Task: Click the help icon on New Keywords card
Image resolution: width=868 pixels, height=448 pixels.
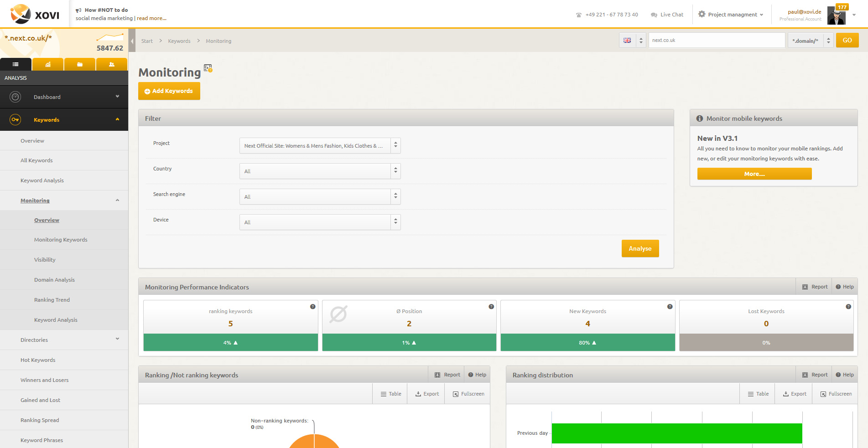Action: coord(670,306)
